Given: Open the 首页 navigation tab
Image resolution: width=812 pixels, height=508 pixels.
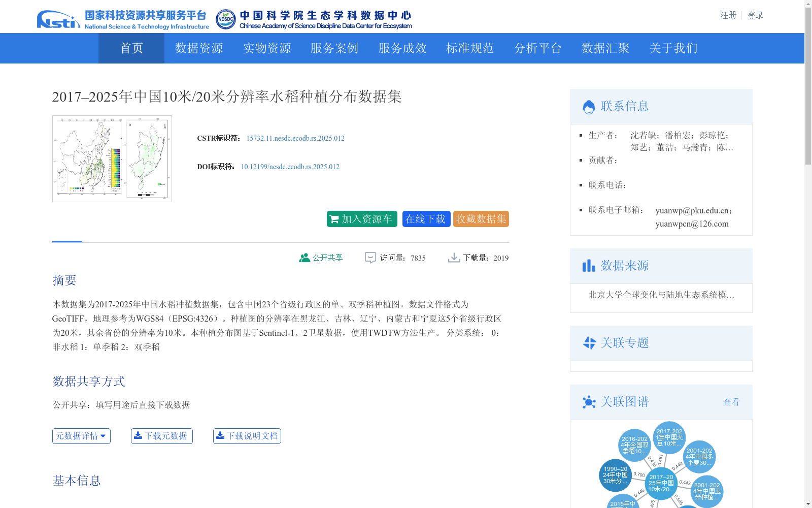Looking at the screenshot, I should coord(131,48).
